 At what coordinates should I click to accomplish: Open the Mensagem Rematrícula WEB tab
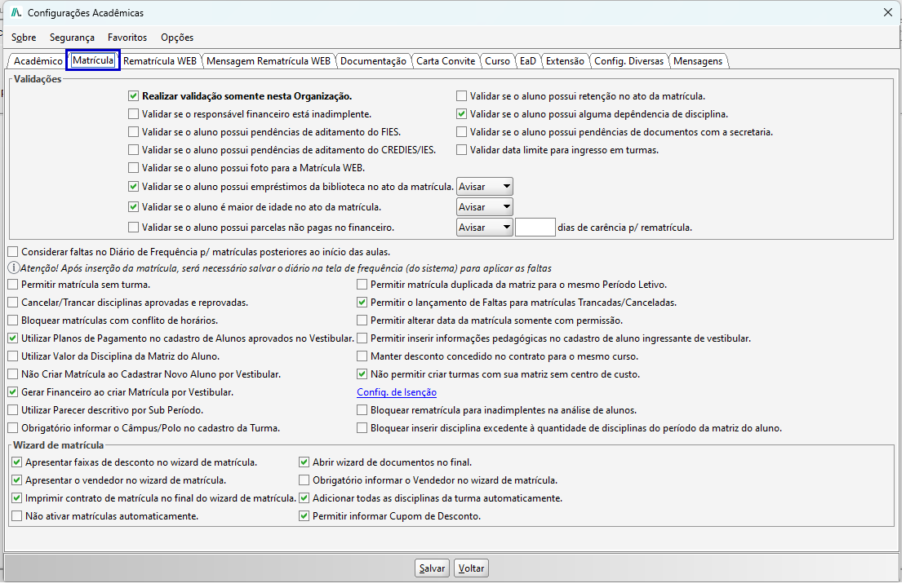(x=269, y=60)
